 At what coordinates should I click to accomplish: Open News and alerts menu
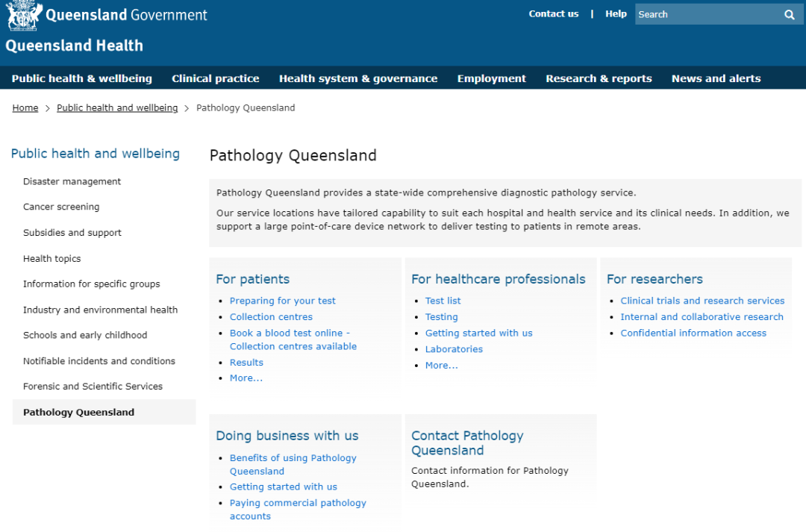tap(716, 78)
